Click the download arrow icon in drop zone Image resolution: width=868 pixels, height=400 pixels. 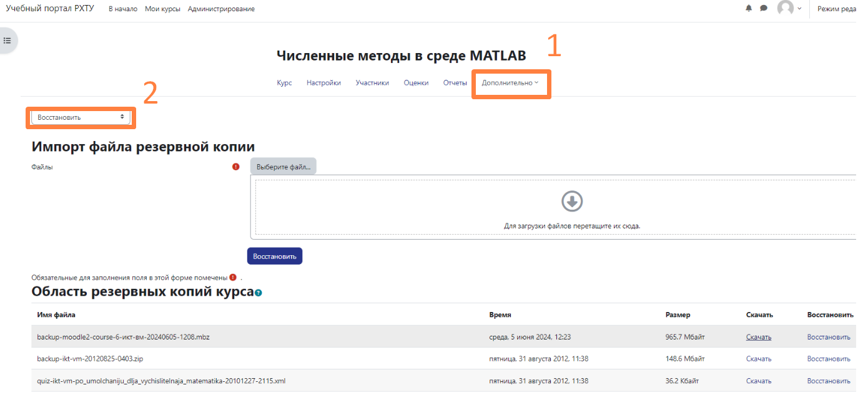[572, 201]
